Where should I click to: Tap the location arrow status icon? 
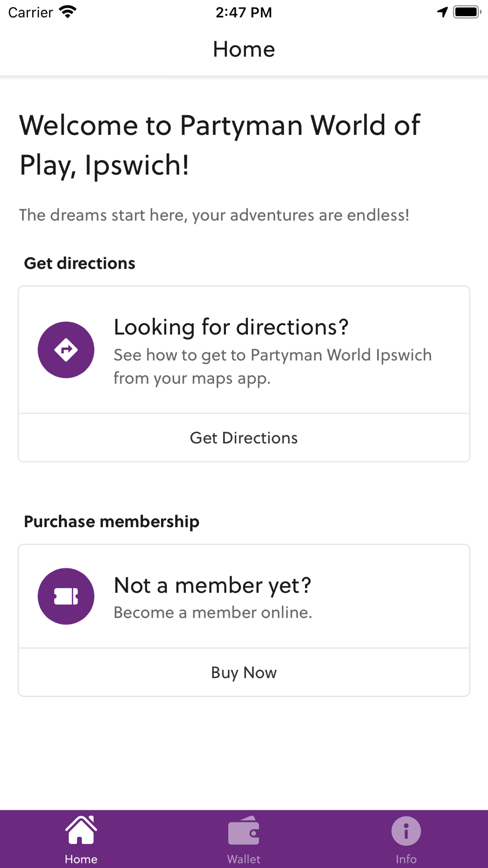[442, 12]
